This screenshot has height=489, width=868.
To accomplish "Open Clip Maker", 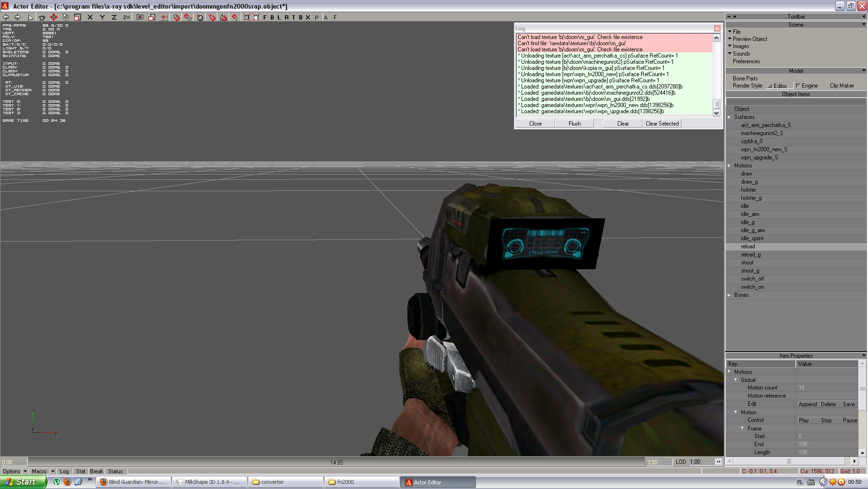I will click(841, 86).
